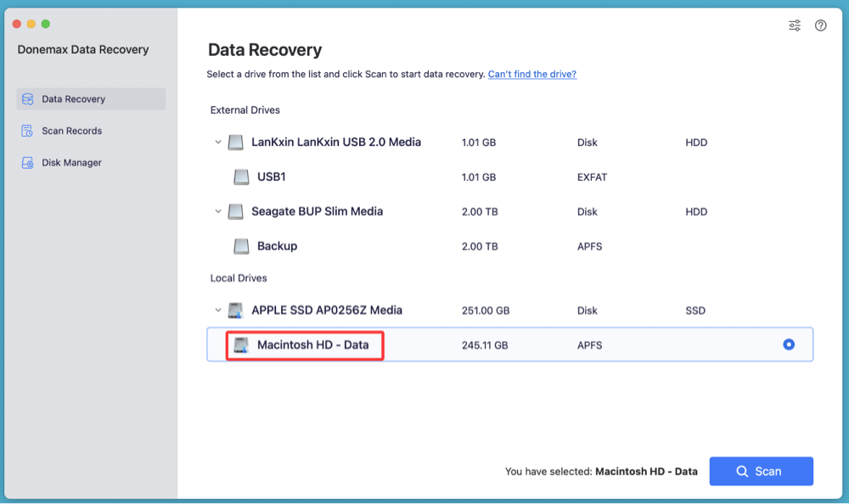This screenshot has height=504, width=849.
Task: Collapse the Seagate BUP Slim Media entry
Action: 218,211
